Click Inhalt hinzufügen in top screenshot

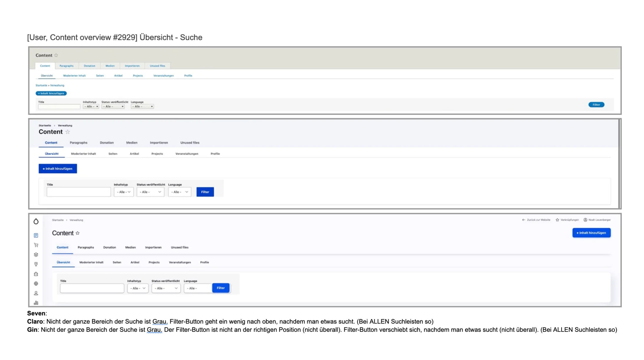point(51,93)
